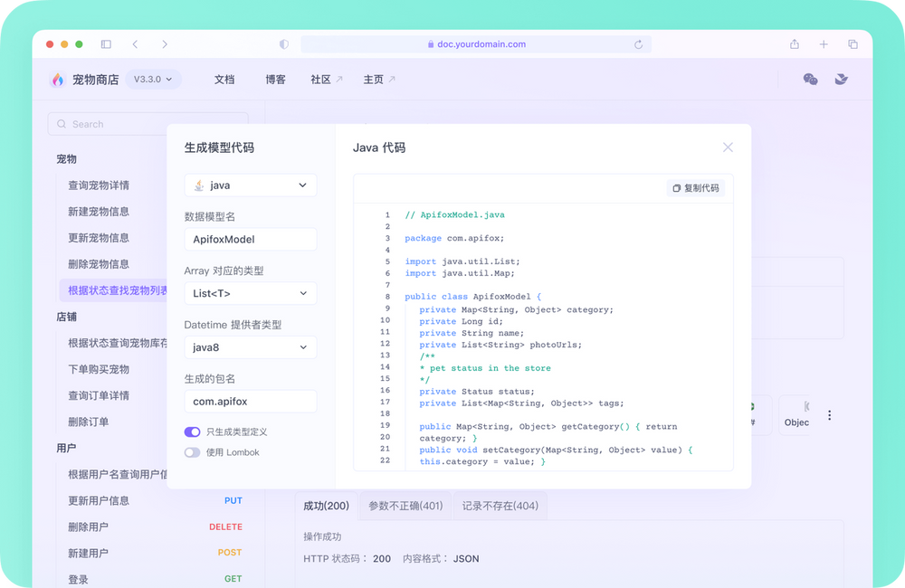Screen dimensions: 905x588
Task: Select 根据状态查询宠物库存 in the sidebar
Action: point(118,343)
